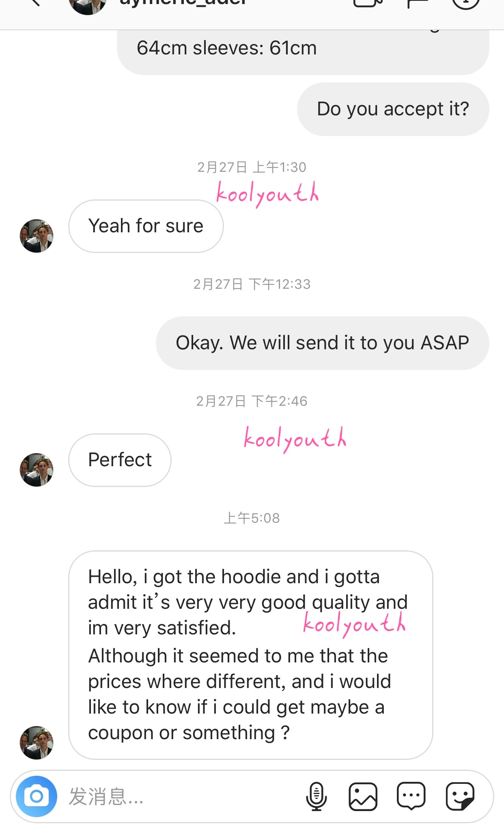Select the long hoodie feedback message
This screenshot has height=833, width=504.
click(x=251, y=655)
